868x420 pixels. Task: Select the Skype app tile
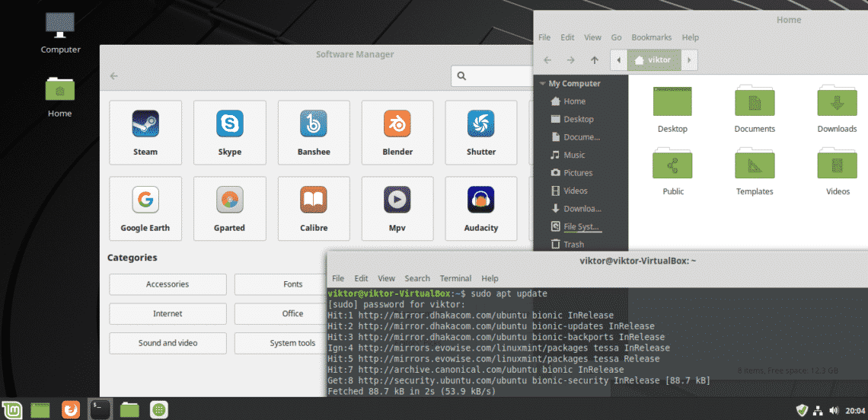pos(229,132)
